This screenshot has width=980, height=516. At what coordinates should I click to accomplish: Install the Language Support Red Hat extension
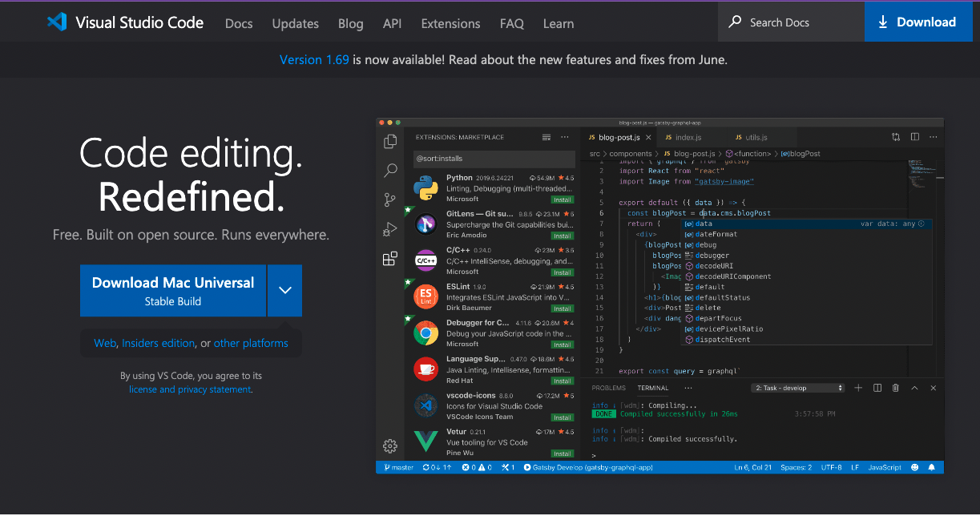click(563, 381)
